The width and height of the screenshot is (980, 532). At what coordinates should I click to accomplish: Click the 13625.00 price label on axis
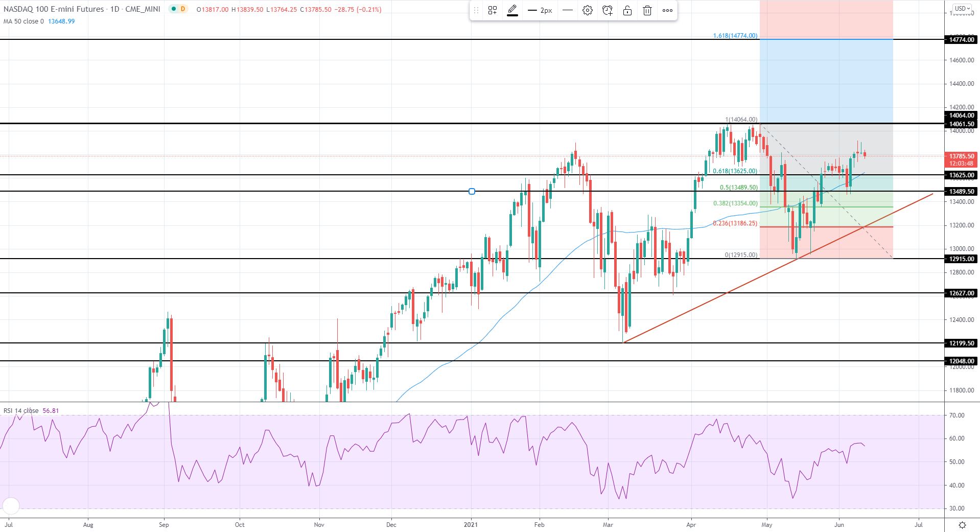click(962, 175)
